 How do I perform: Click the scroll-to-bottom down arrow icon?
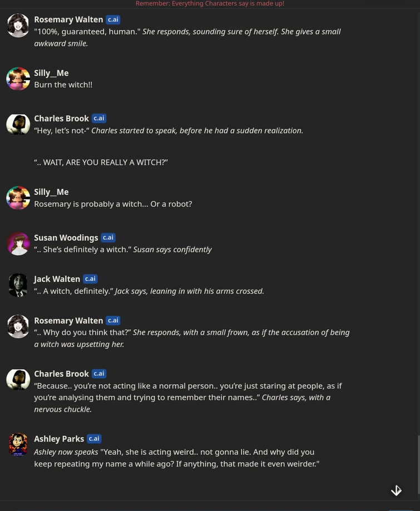[x=396, y=490]
